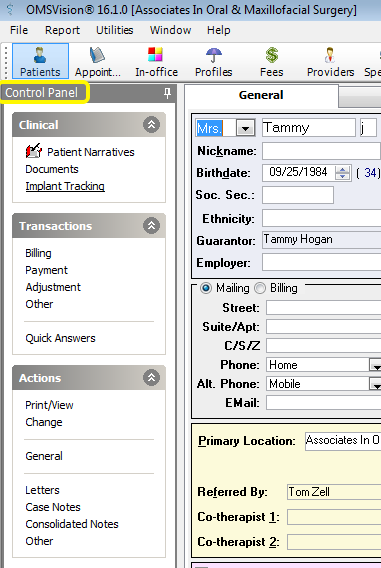This screenshot has width=381, height=568.
Task: Click the Patient Narratives icon
Action: click(x=34, y=151)
